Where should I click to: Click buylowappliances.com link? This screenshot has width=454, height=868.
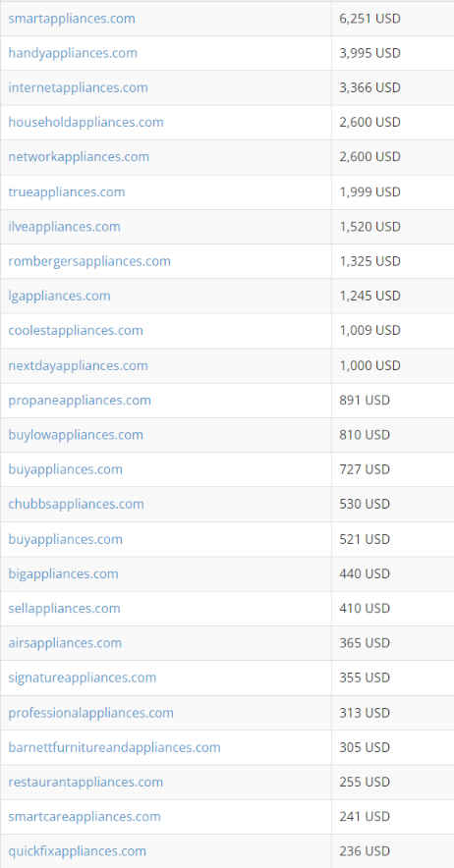[76, 435]
